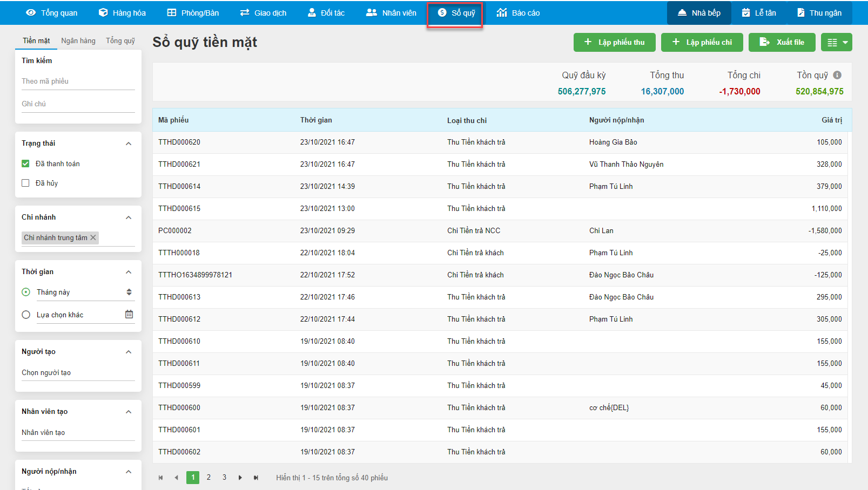
Task: Select pagination page 1
Action: 193,478
